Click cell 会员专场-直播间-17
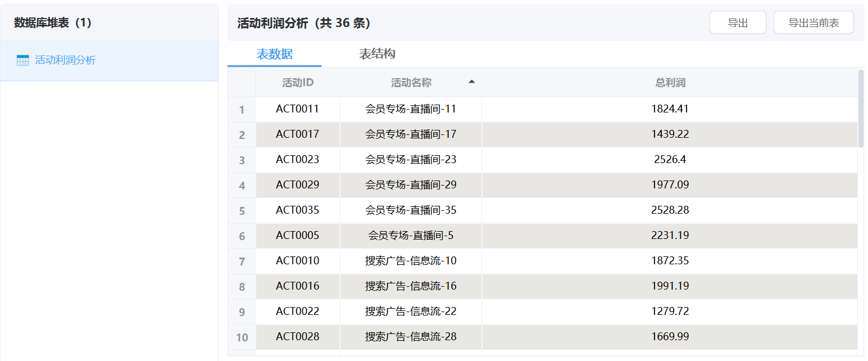This screenshot has width=868, height=361. pos(411,134)
